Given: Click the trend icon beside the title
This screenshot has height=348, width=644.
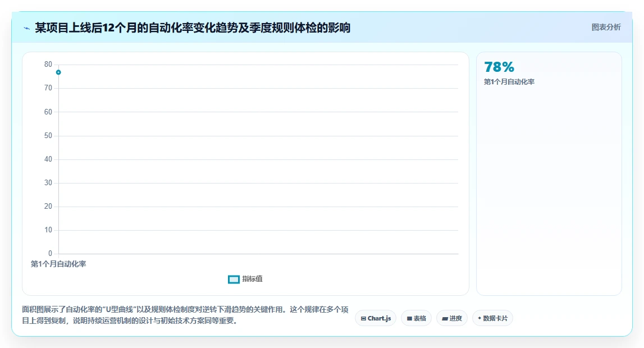Looking at the screenshot, I should [27, 28].
